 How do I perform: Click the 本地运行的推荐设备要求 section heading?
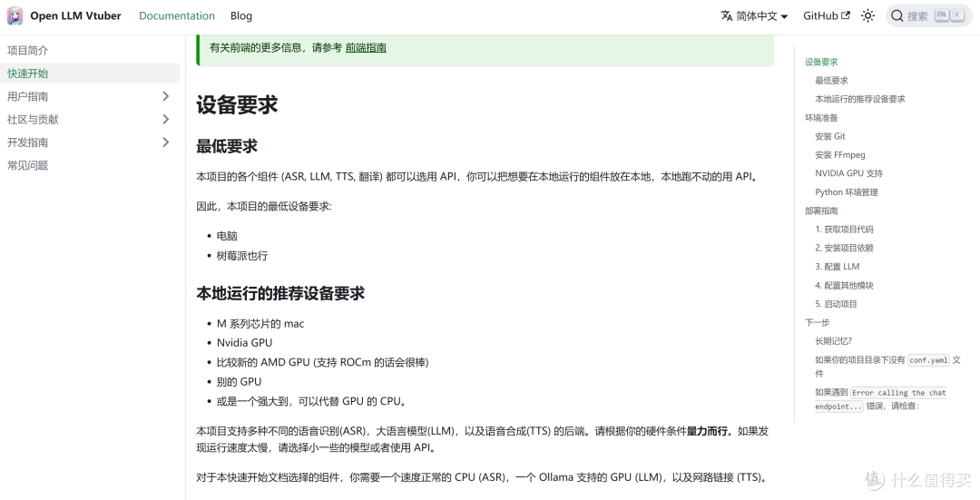280,293
